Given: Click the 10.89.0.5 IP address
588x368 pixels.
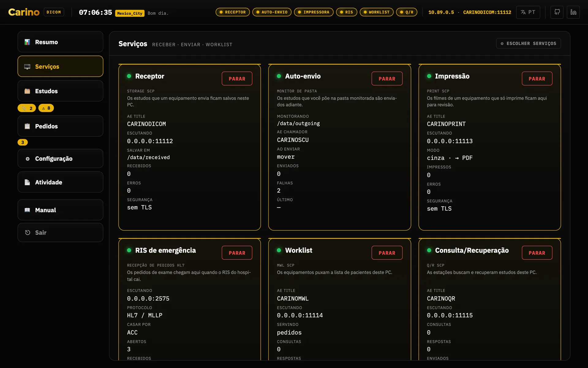Looking at the screenshot, I should click(x=441, y=12).
